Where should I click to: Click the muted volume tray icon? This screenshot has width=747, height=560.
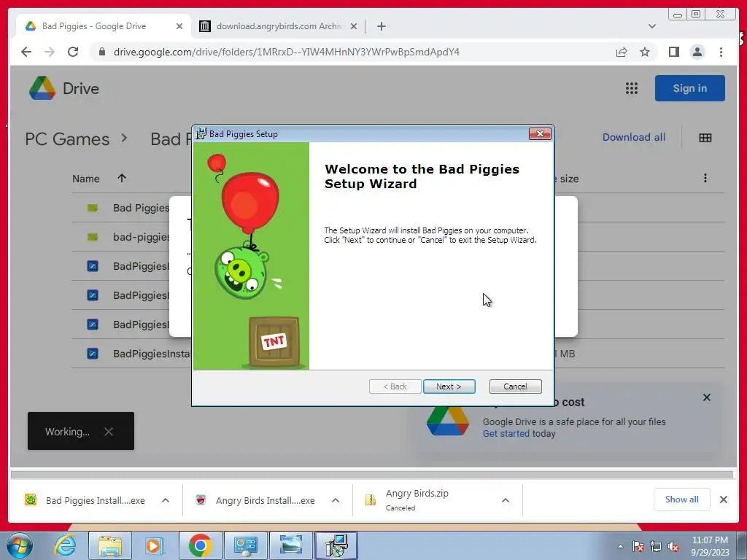(673, 546)
